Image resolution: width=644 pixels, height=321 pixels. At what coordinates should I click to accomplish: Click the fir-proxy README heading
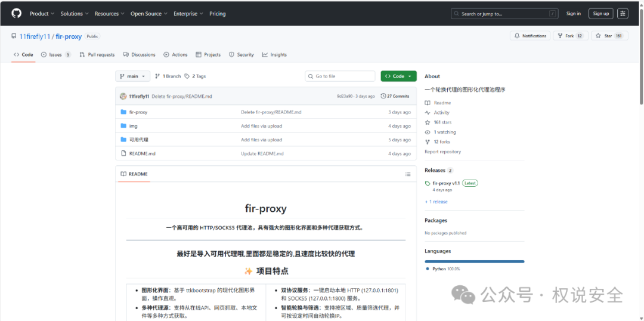[x=266, y=208]
